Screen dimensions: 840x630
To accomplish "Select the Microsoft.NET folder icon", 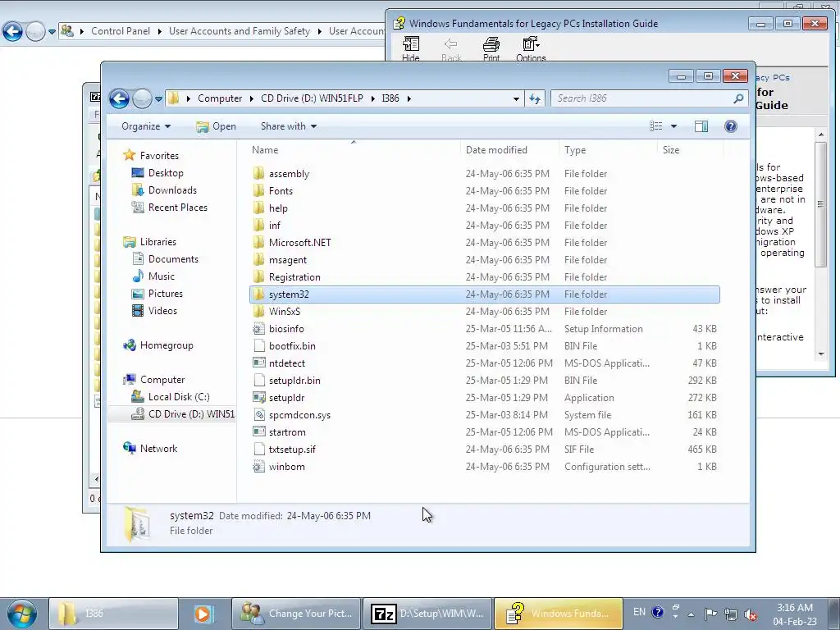I will [258, 243].
